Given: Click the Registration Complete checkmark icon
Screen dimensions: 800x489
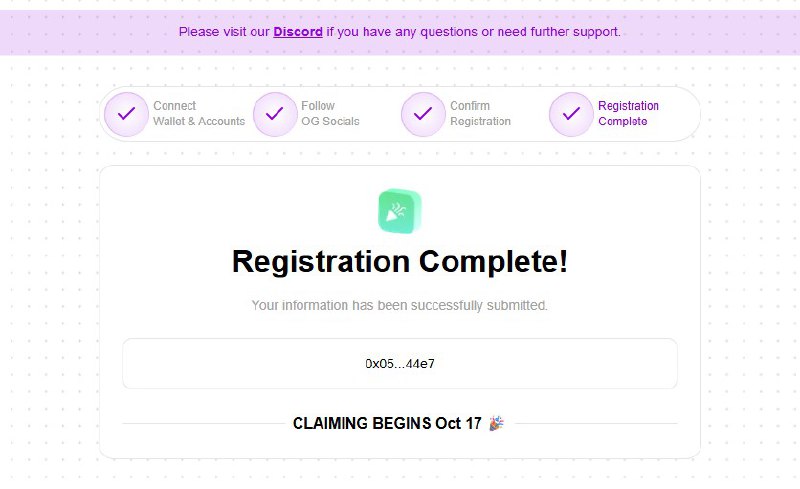Looking at the screenshot, I should click(x=571, y=114).
